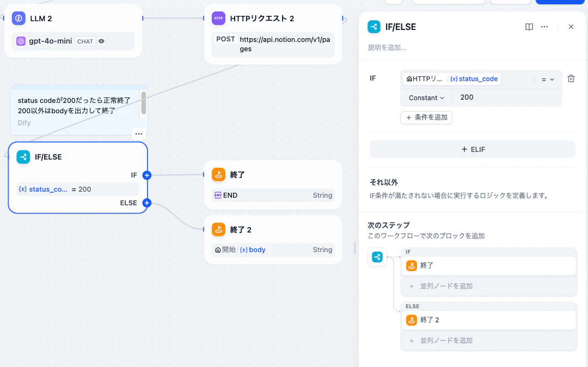The image size is (588, 367).
Task: Click the gpt-4o-mini model logo icon
Action: tap(21, 41)
